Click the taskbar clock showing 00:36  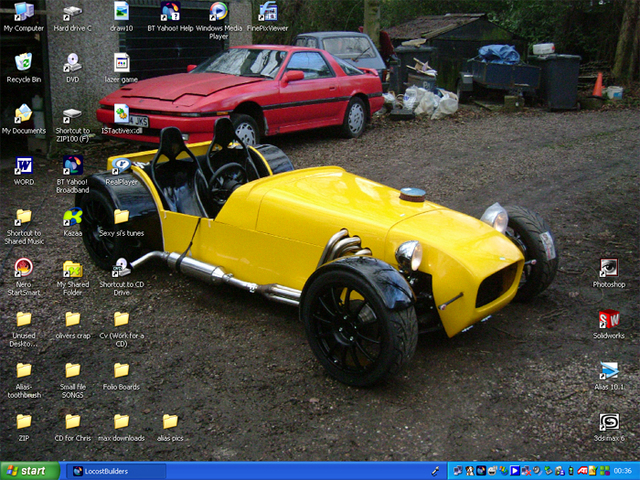pyautogui.click(x=623, y=471)
